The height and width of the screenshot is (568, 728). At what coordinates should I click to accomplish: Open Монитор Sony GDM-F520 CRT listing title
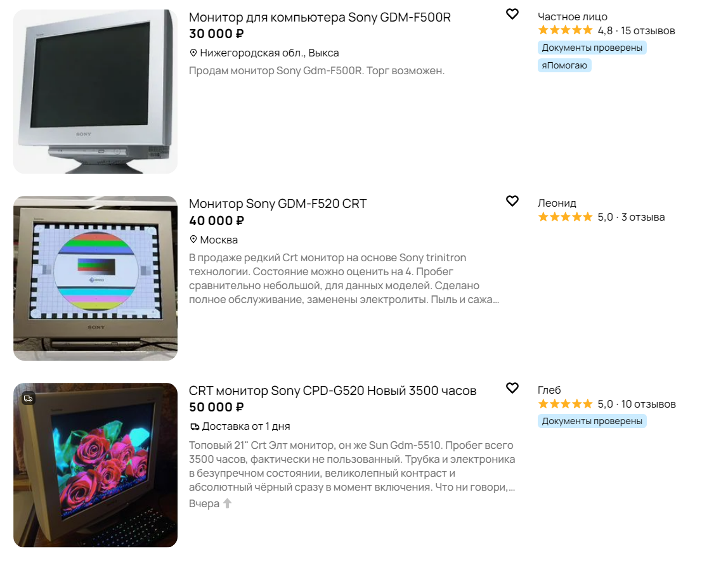coord(278,204)
